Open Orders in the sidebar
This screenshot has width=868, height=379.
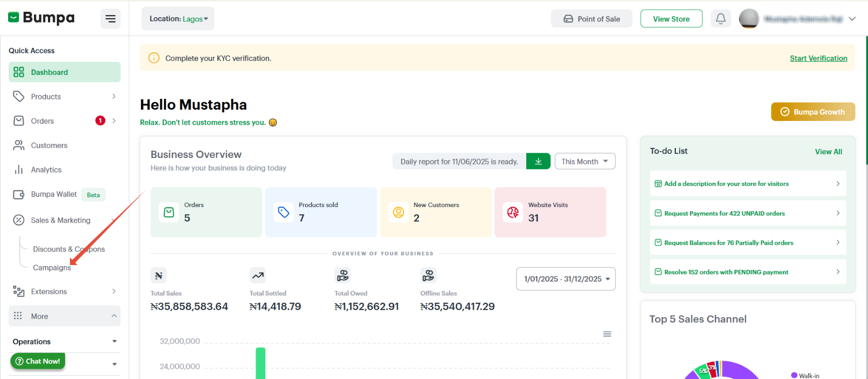click(x=43, y=121)
